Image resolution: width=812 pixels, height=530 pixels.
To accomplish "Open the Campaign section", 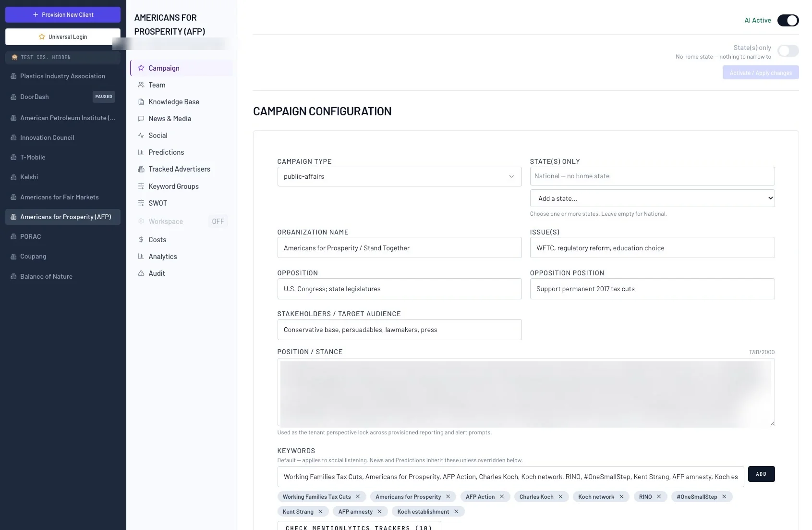I will pos(182,68).
